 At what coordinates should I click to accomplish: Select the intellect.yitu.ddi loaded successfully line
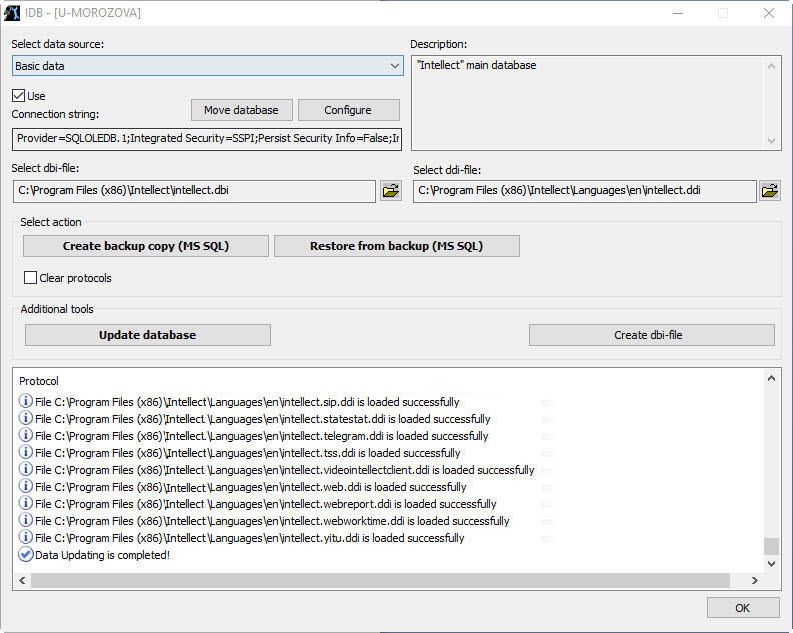249,537
